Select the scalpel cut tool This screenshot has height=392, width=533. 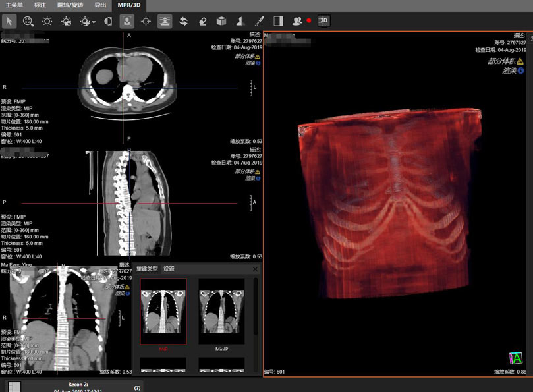click(x=260, y=21)
